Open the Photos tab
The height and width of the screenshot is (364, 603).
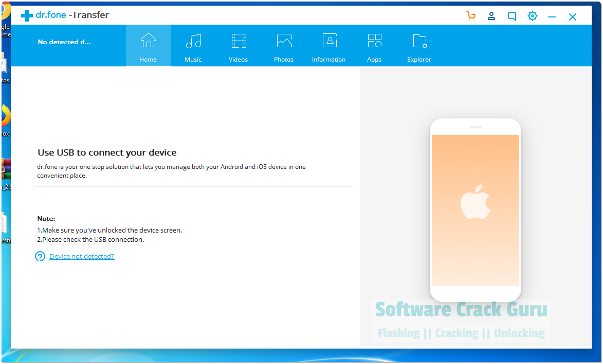click(x=284, y=46)
